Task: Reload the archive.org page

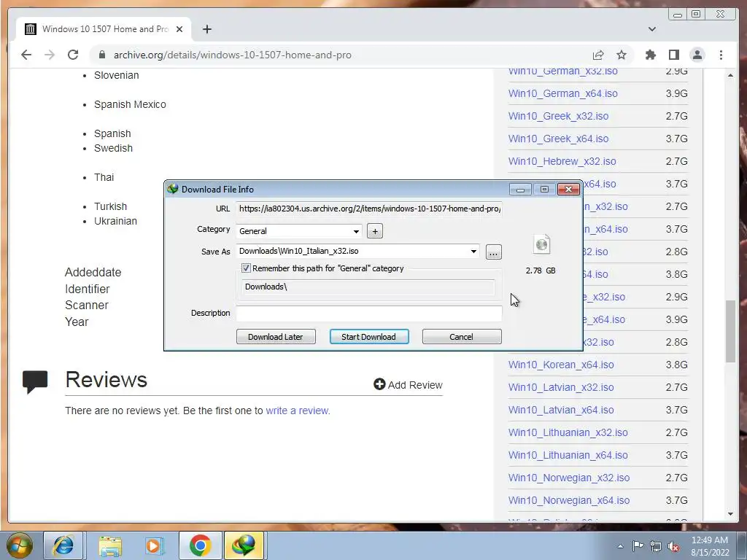Action: click(x=73, y=55)
